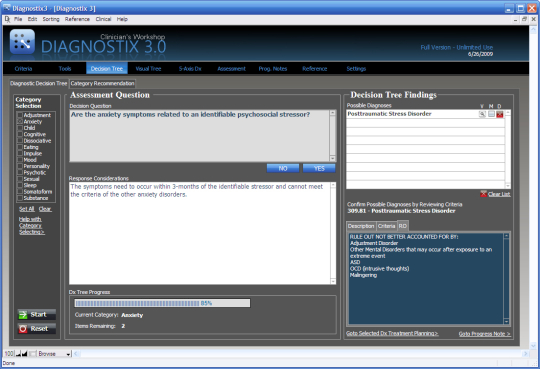Screen dimensions: 540x369
Task: Show the Criteria tab in findings panel
Action: pos(386,226)
